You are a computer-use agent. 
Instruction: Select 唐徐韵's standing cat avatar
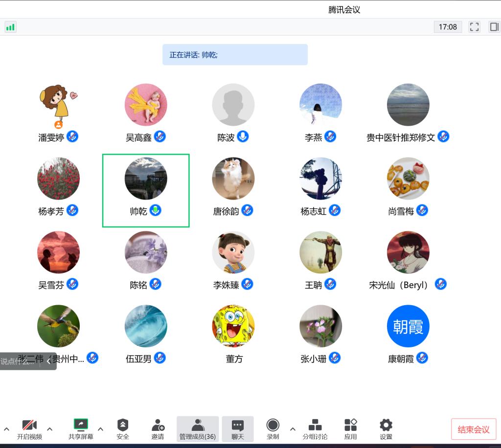click(x=233, y=179)
